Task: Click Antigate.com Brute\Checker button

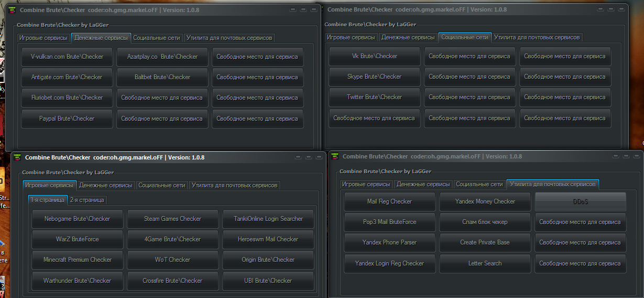Action: [67, 77]
